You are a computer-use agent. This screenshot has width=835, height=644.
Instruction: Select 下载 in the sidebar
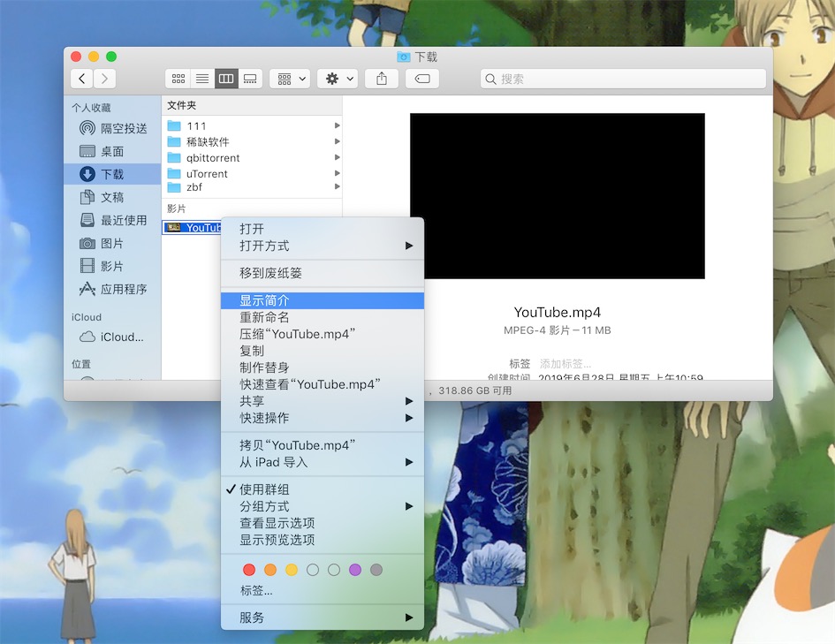pos(112,174)
